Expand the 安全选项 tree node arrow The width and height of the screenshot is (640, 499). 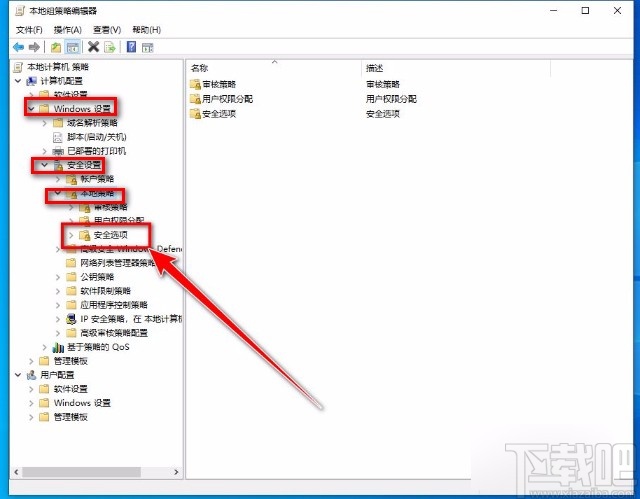(x=71, y=235)
